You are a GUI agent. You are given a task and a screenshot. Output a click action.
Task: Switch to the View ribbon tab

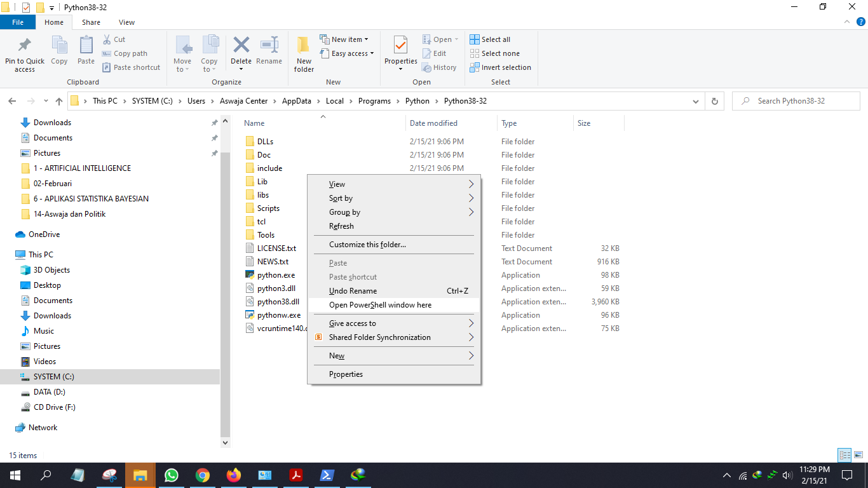point(126,22)
